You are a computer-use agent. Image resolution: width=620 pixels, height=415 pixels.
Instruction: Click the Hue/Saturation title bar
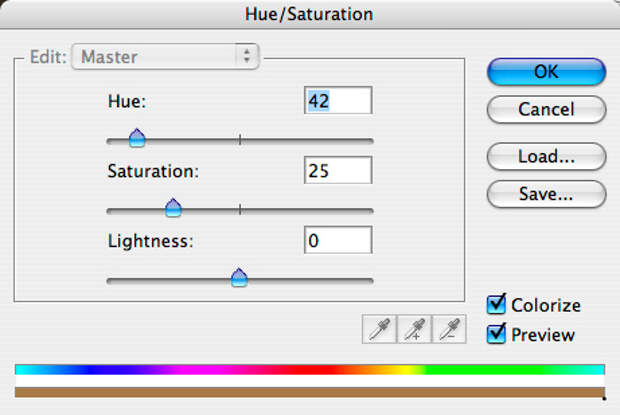coord(310,14)
